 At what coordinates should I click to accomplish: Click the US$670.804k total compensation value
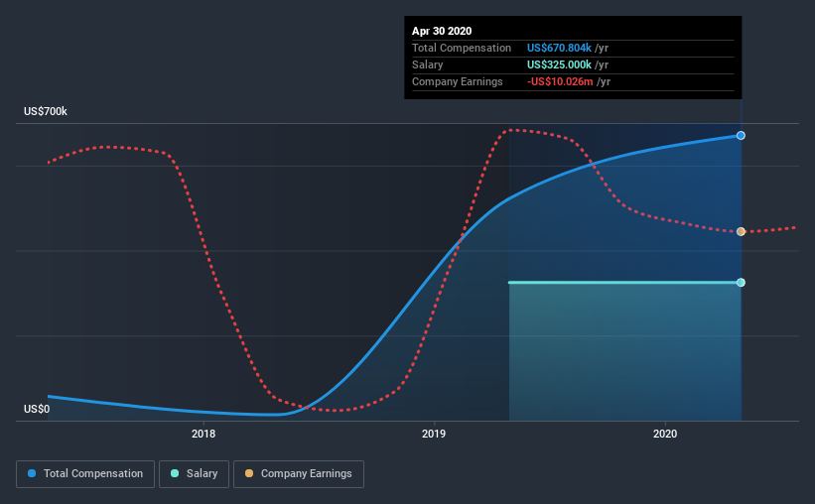[x=559, y=48]
